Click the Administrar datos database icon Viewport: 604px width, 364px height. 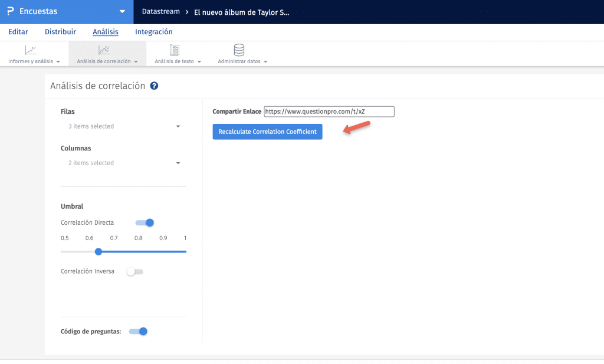click(x=239, y=50)
